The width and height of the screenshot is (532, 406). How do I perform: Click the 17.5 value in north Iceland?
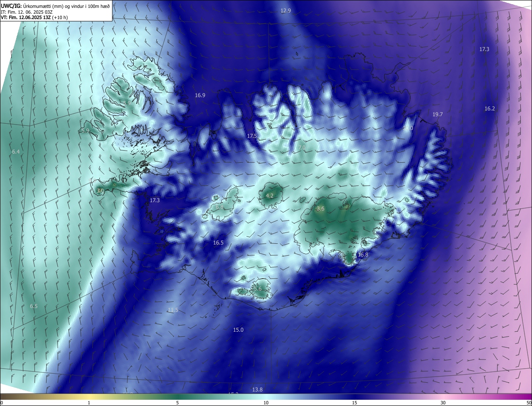pos(252,136)
